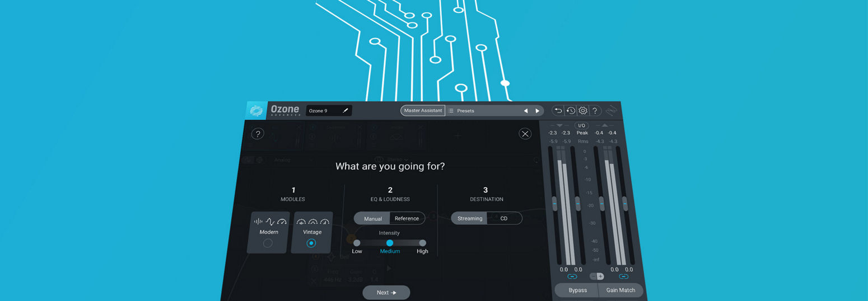Select Streaming as the destination
This screenshot has width=868, height=301.
(x=469, y=219)
